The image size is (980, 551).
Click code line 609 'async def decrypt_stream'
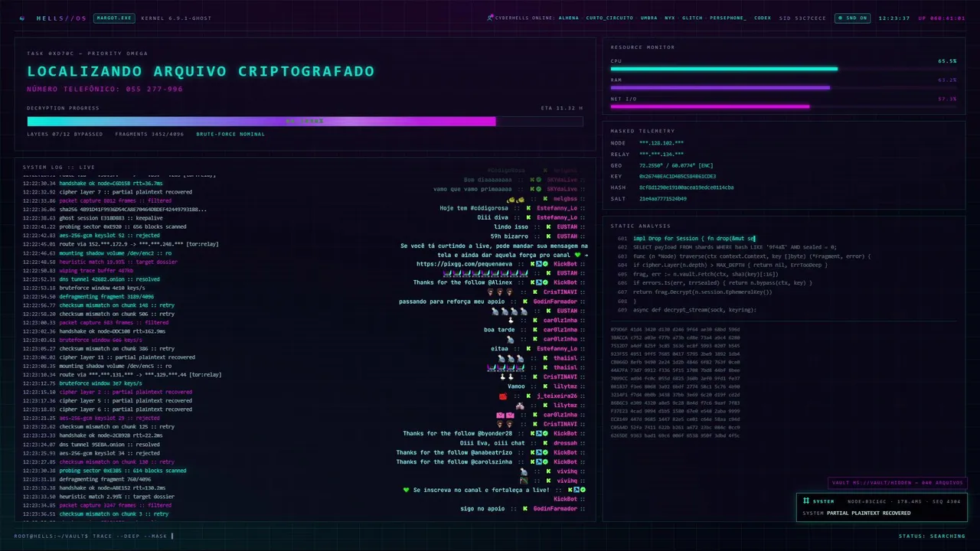point(686,310)
